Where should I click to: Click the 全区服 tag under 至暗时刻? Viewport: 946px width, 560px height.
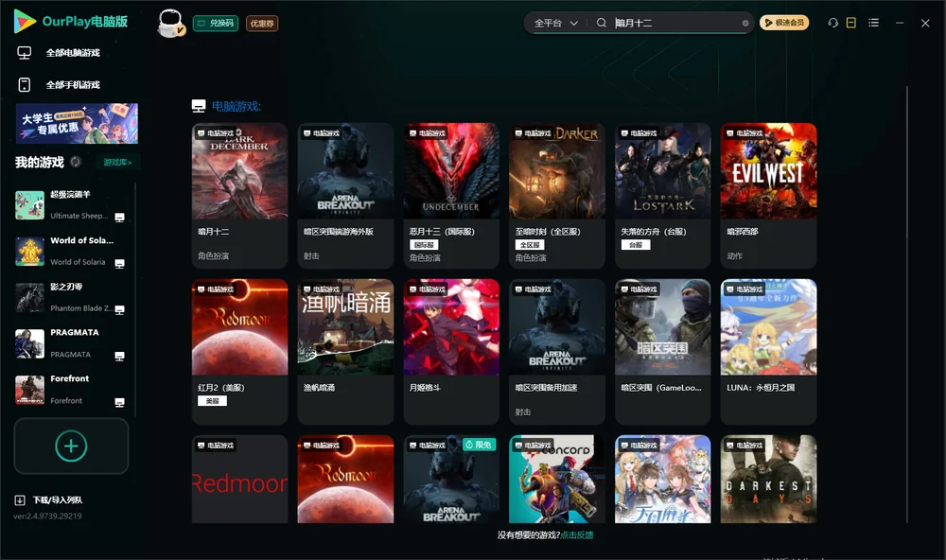tap(530, 245)
